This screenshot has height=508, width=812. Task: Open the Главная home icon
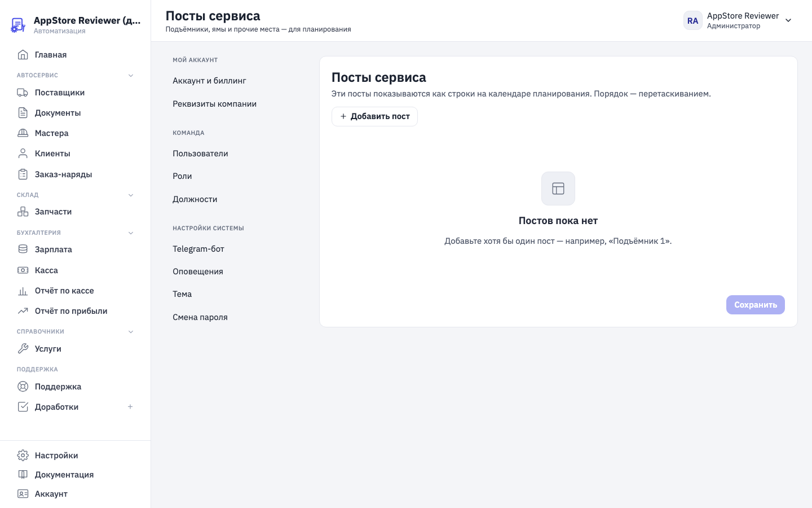(x=23, y=55)
